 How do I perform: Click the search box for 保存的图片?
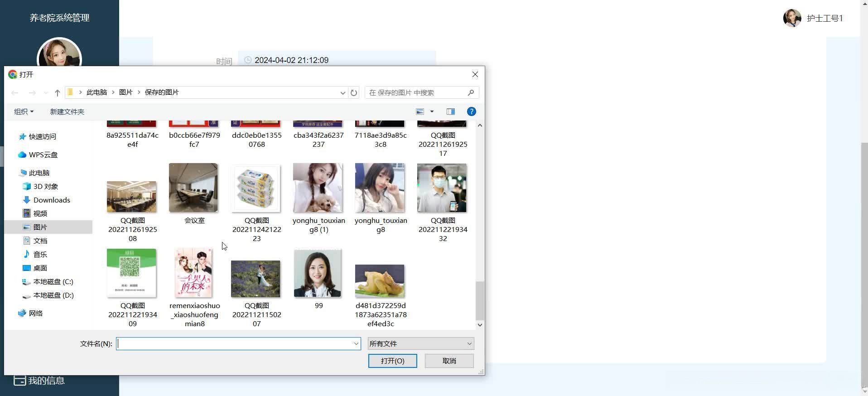point(422,92)
